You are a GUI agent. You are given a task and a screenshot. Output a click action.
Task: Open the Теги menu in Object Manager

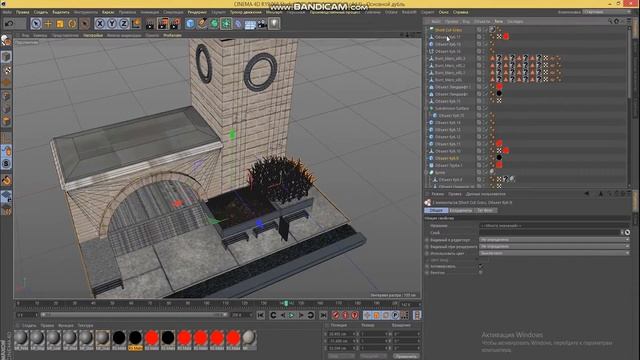pos(498,21)
